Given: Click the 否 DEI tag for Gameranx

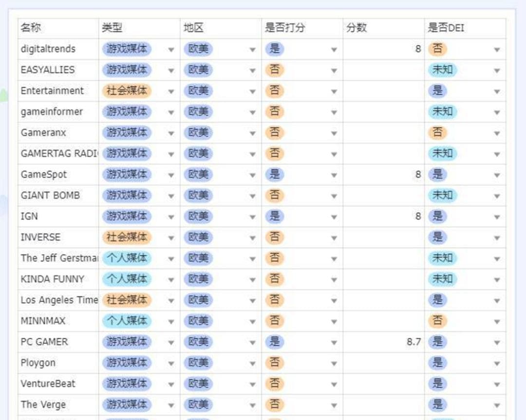Looking at the screenshot, I should click(437, 133).
